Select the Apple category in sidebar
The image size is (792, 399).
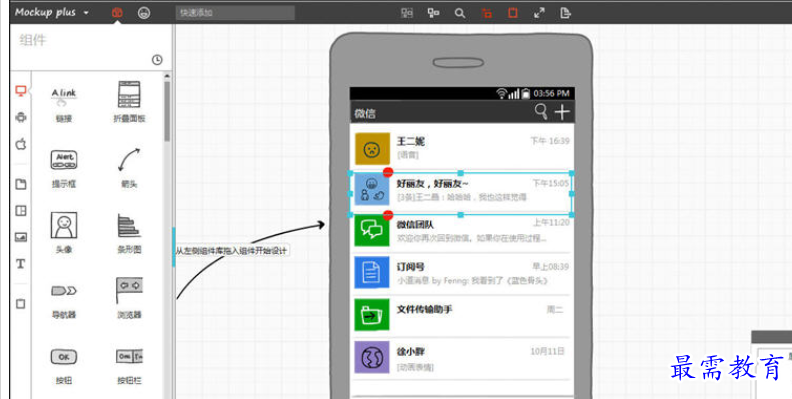point(21,144)
